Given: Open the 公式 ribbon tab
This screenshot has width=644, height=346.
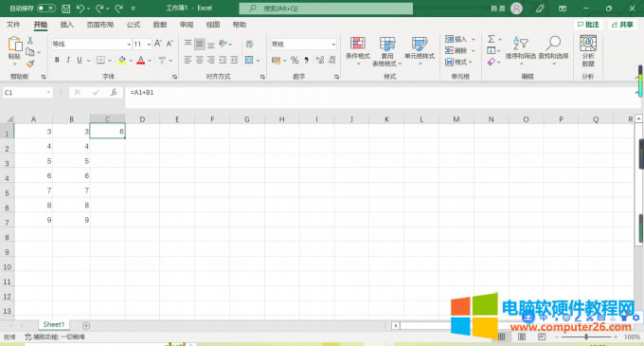Looking at the screenshot, I should [x=134, y=25].
